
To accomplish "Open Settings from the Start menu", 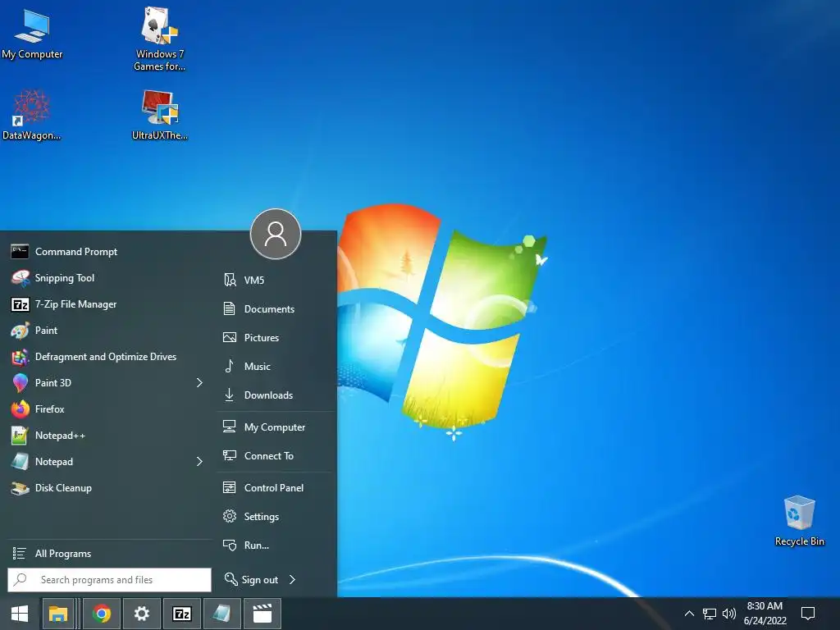I will tap(276, 517).
